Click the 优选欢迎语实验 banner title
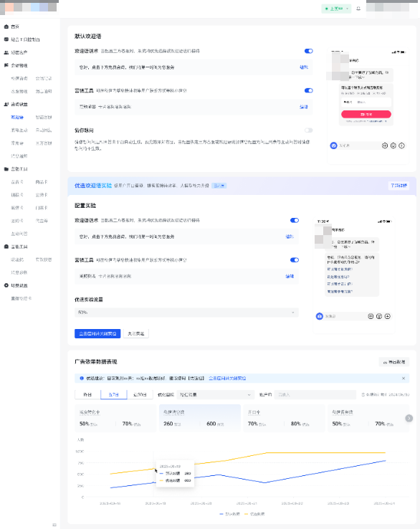Image resolution: width=420 pixels, height=529 pixels. click(93, 185)
